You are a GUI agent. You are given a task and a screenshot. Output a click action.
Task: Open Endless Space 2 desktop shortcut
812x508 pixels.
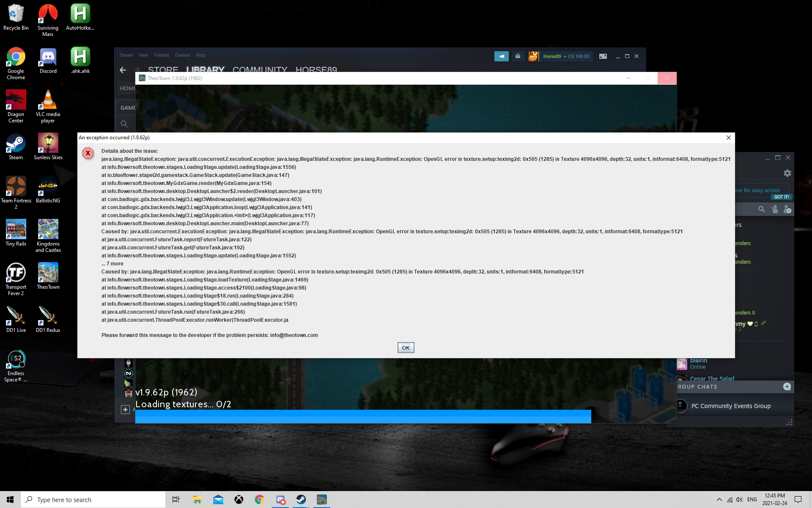pos(16,366)
